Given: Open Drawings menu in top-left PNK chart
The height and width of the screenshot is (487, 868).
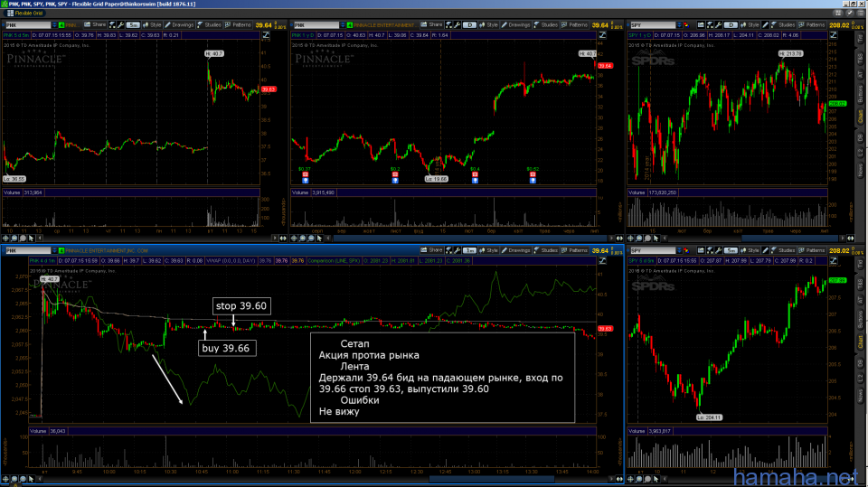Looking at the screenshot, I should (179, 25).
